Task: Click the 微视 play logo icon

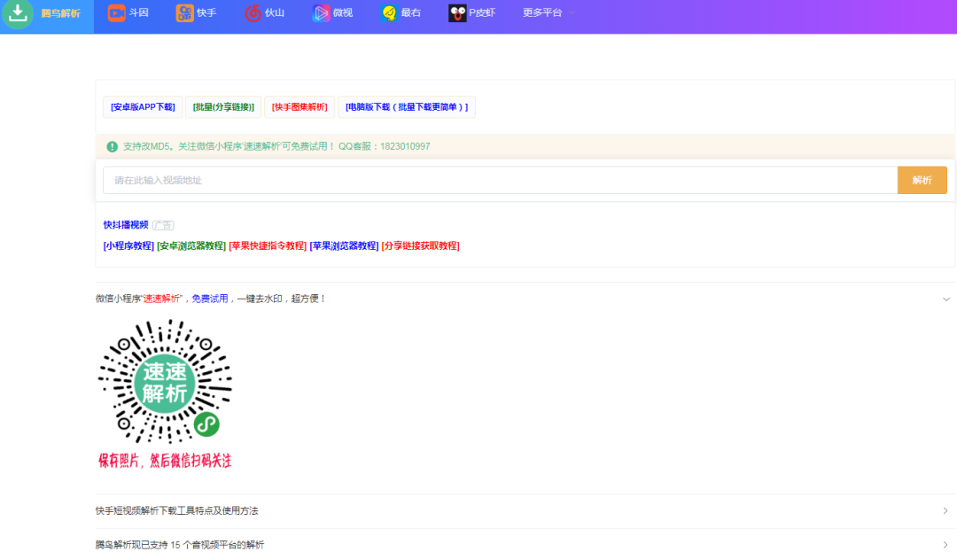Action: pos(321,12)
